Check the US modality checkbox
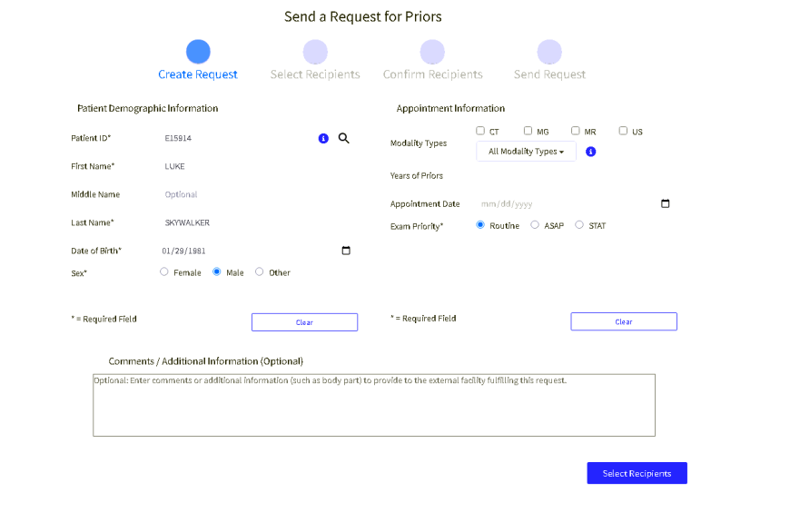 [623, 131]
